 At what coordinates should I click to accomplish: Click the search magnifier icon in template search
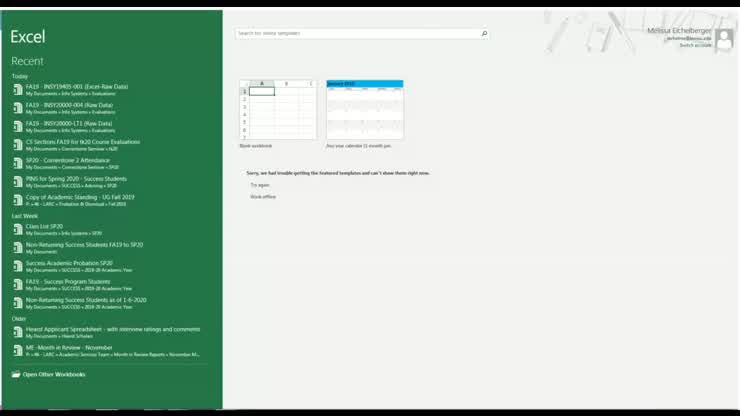(x=484, y=34)
